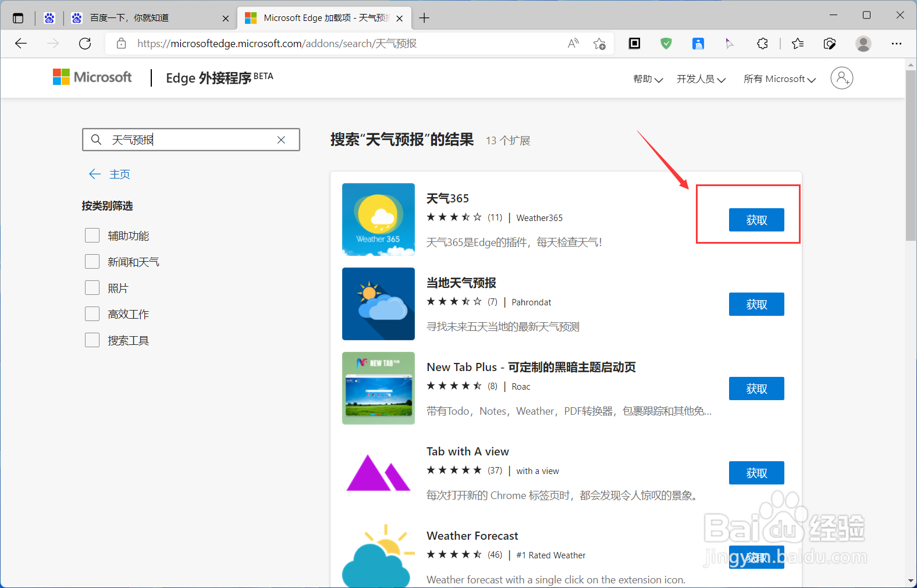Open Settings and more menu

[x=897, y=44]
